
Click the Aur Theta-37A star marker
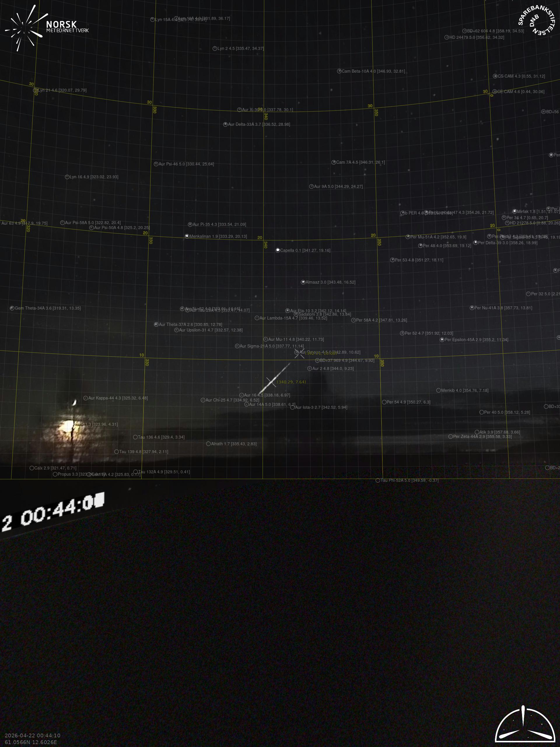[x=156, y=324]
